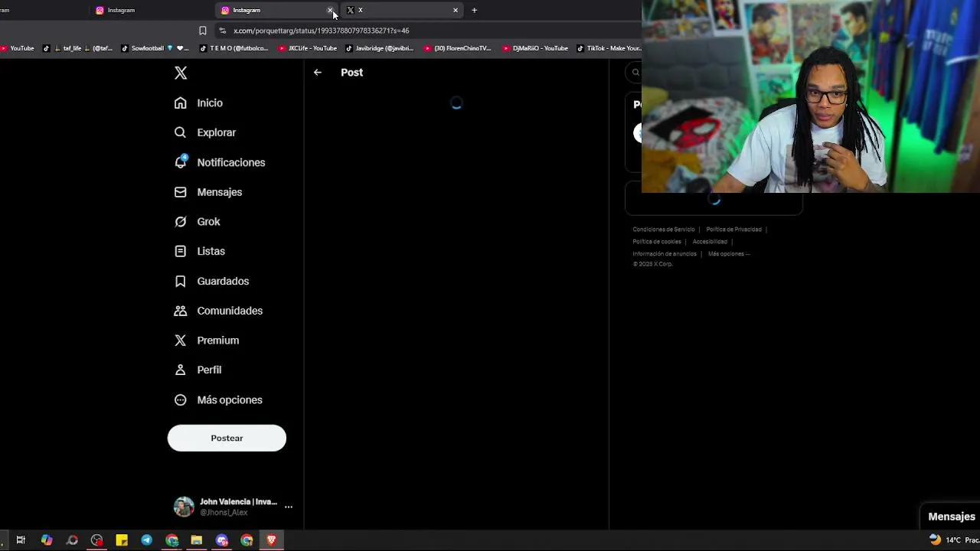Open the Grok icon
This screenshot has height=551, width=980.
click(180, 222)
